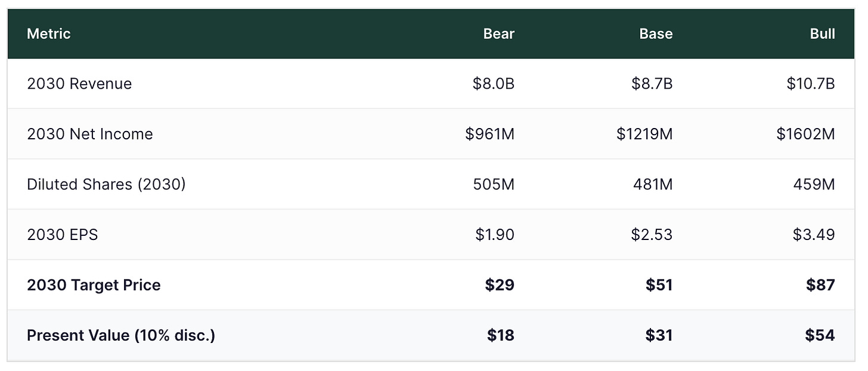Select the 2030 EPS row label
Image resolution: width=868 pixels, height=371 pixels.
tap(63, 235)
